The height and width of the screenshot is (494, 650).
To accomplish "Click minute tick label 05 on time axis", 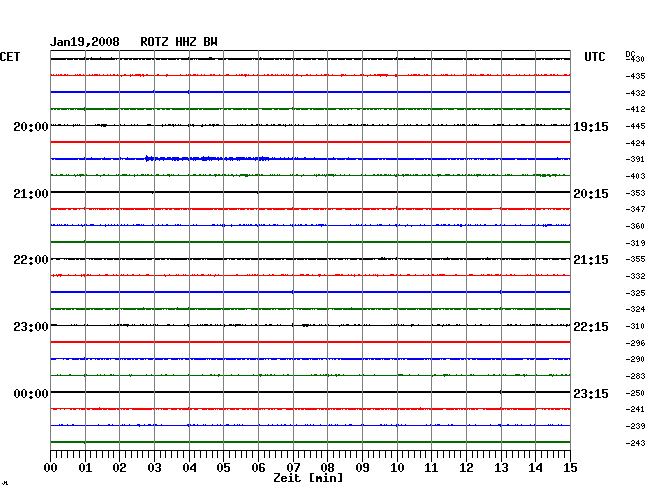I will click(x=223, y=468).
